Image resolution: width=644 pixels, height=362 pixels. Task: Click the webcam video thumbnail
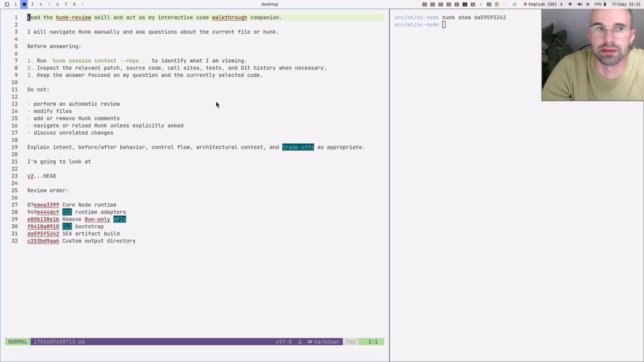[592, 55]
